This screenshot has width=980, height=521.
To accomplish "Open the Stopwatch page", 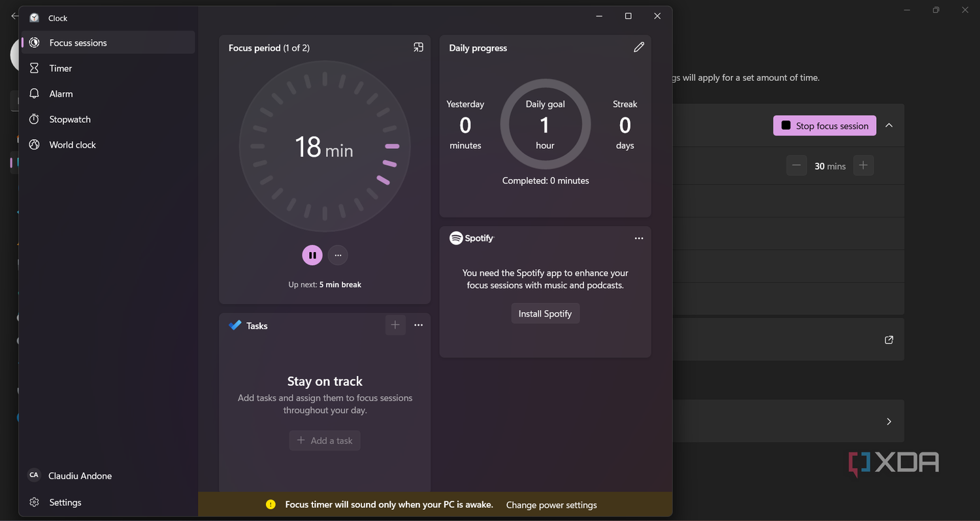I will (108, 119).
